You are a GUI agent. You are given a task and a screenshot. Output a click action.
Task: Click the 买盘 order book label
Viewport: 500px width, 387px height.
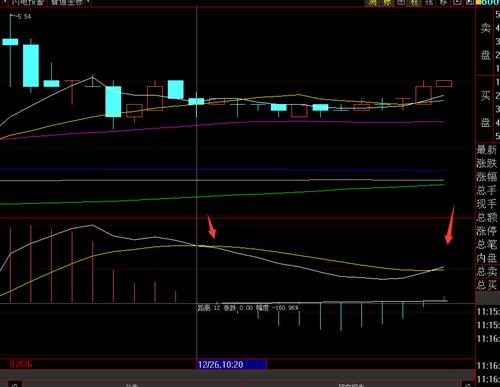(485, 109)
